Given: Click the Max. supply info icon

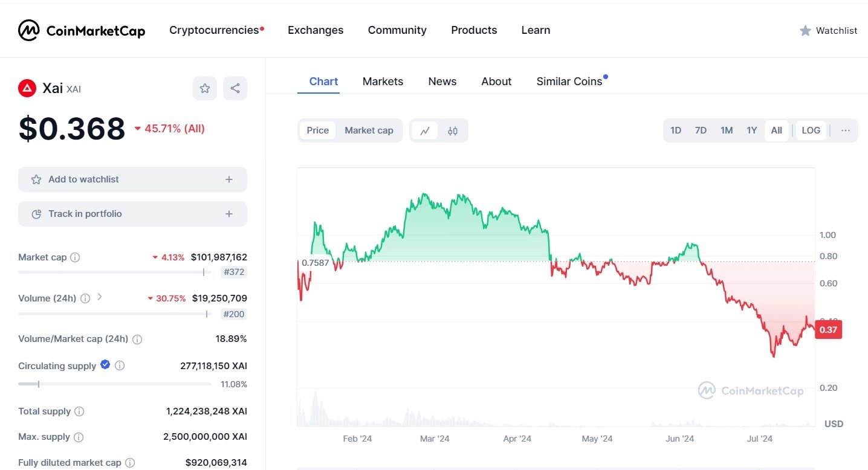Looking at the screenshot, I should pyautogui.click(x=79, y=437).
